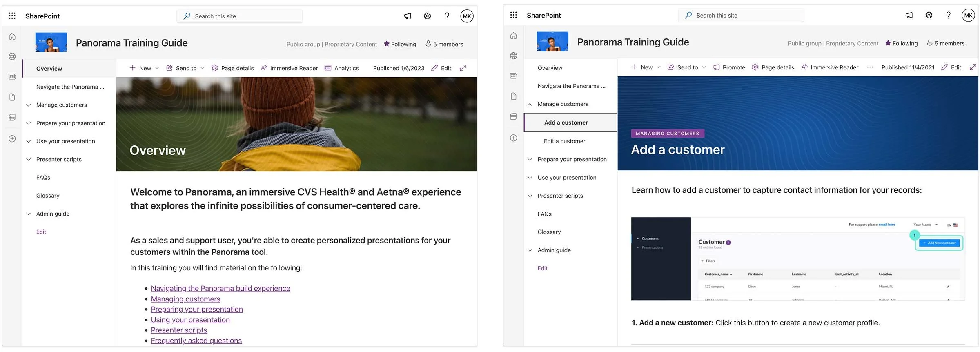Open Frequently asked questions link
980x352 pixels.
pyautogui.click(x=196, y=341)
